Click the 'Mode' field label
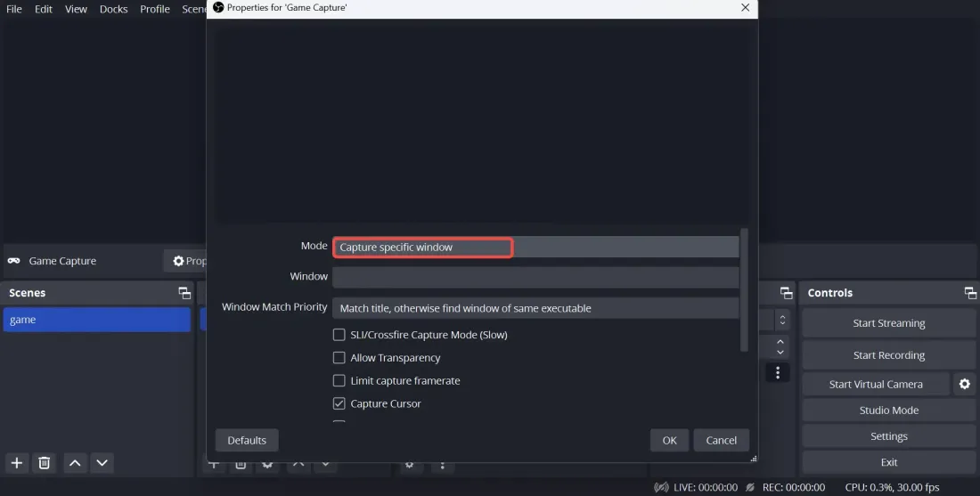The image size is (980, 496). point(314,246)
